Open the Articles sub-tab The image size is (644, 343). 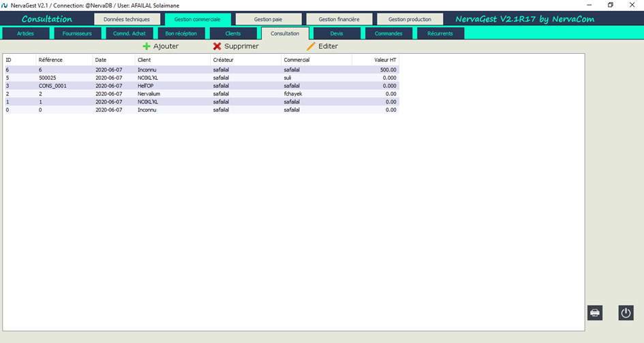(x=25, y=33)
